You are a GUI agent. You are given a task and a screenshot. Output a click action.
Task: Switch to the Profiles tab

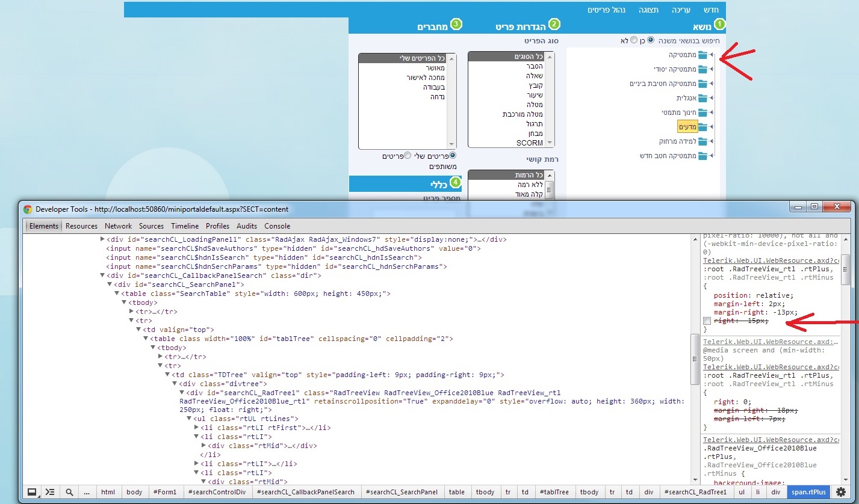coord(217,226)
